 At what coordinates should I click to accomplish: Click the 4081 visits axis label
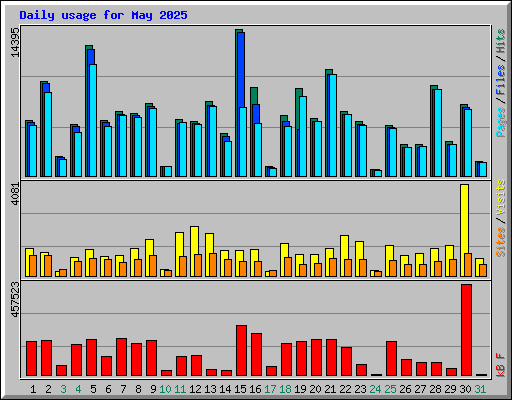15,194
